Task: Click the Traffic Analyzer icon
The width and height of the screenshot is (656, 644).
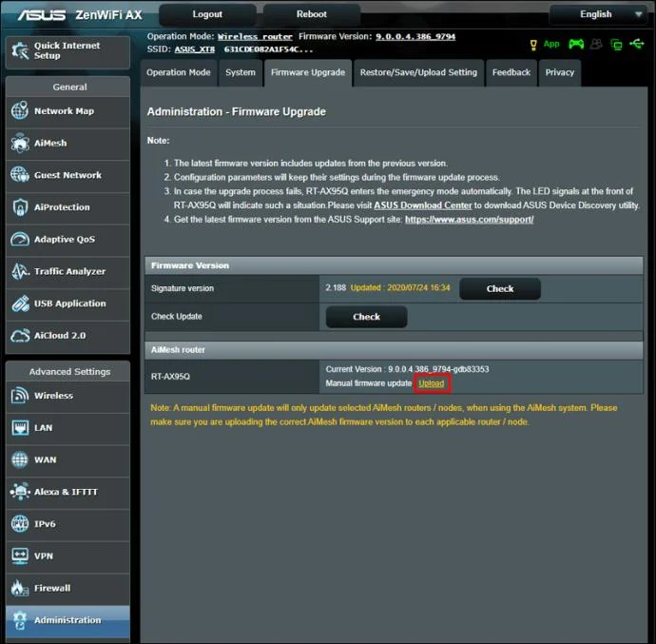Action: 20,271
